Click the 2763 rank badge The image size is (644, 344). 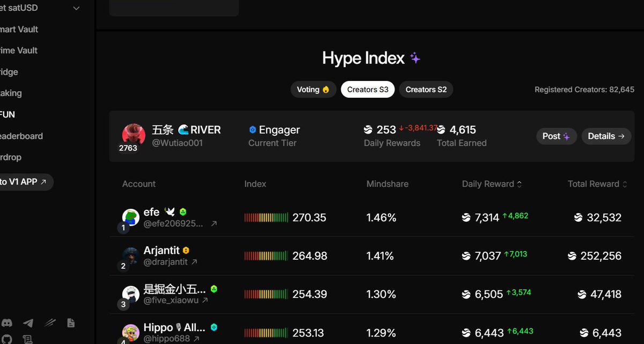click(128, 148)
